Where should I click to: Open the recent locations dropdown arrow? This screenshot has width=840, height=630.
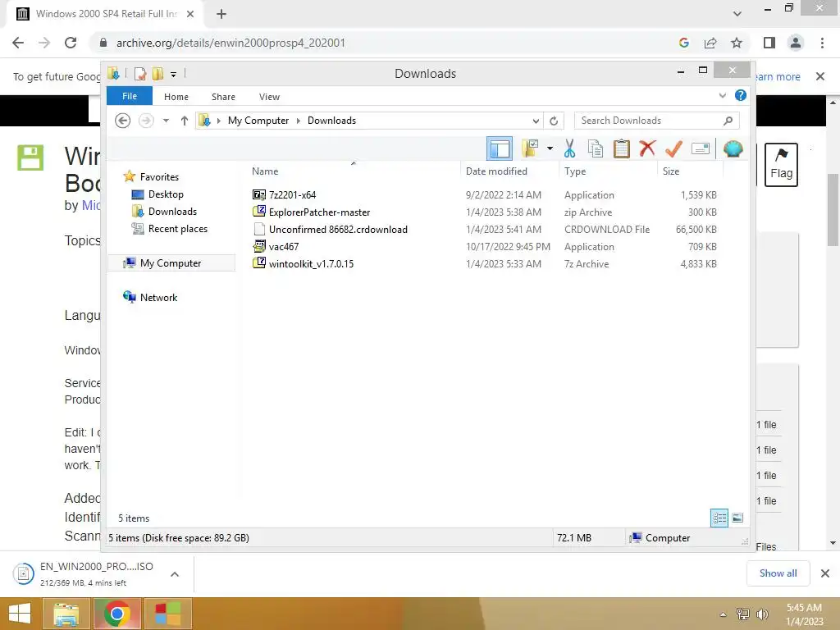166,121
